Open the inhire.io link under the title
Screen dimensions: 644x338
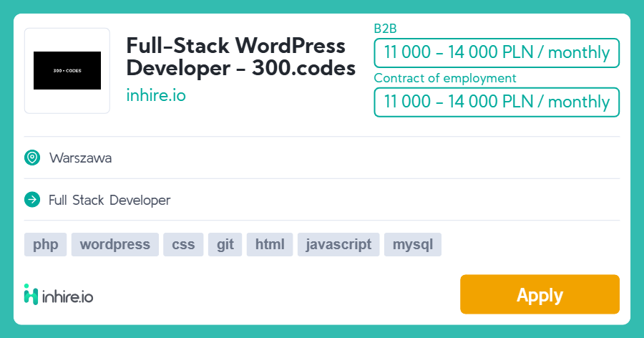[x=156, y=95]
